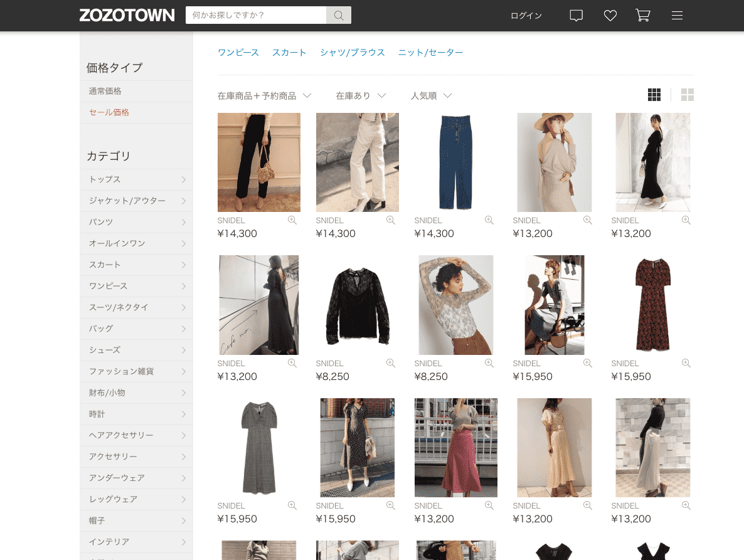This screenshot has height=560, width=744.
Task: Open the notifications speech bubble icon
Action: coord(576,16)
